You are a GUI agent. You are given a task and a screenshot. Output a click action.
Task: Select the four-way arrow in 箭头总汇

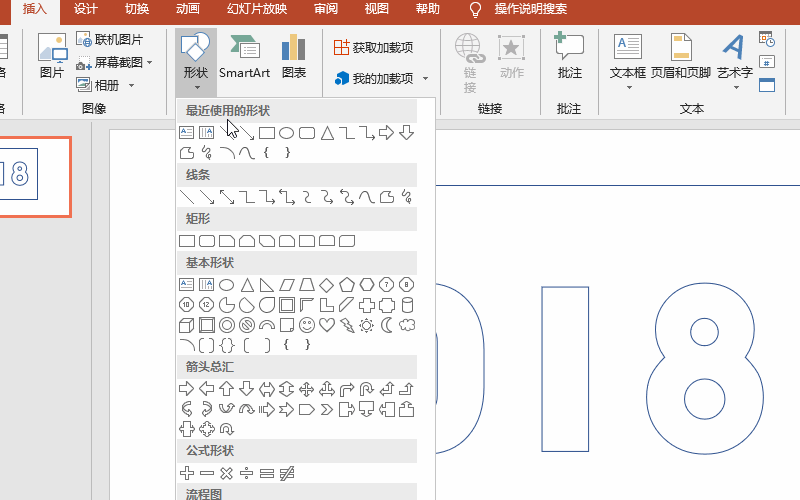(x=307, y=389)
